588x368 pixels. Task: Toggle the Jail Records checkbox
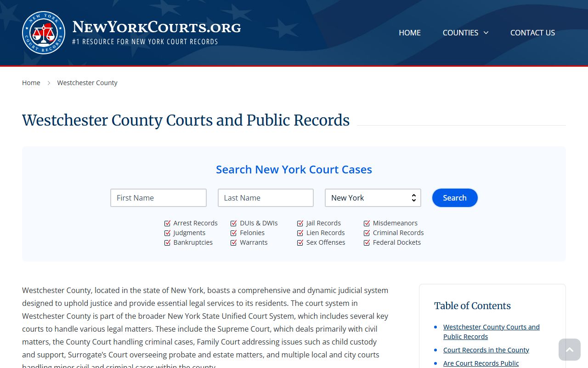pyautogui.click(x=300, y=223)
